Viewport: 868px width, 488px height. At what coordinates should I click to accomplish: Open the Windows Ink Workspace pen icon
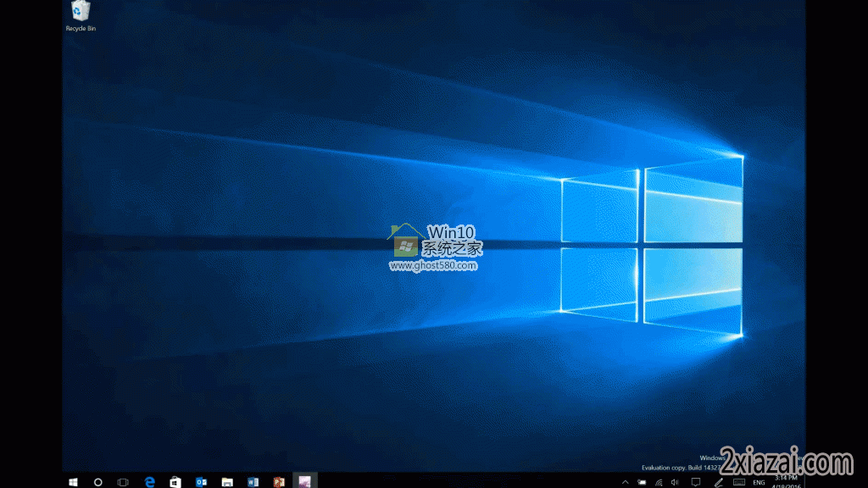[718, 482]
